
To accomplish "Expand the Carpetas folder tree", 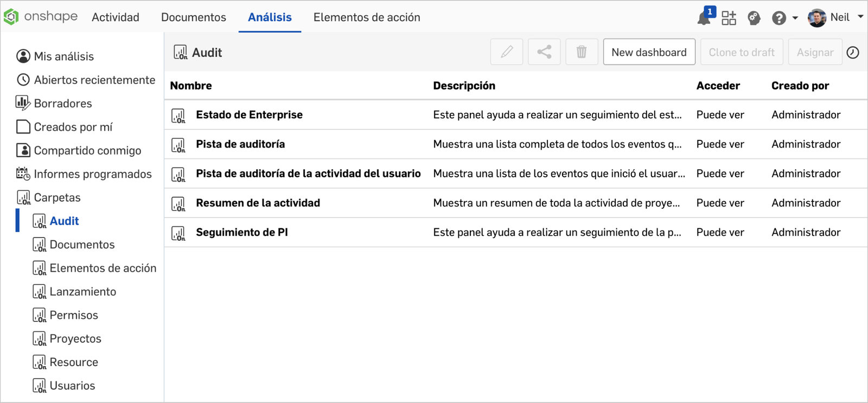I will [57, 197].
